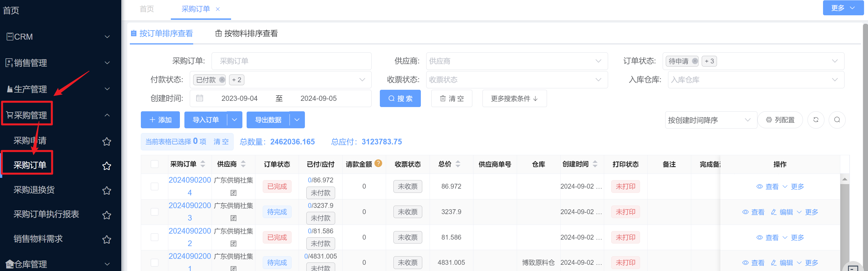
Task: Star the 采购退换货 menu entry
Action: point(106,190)
